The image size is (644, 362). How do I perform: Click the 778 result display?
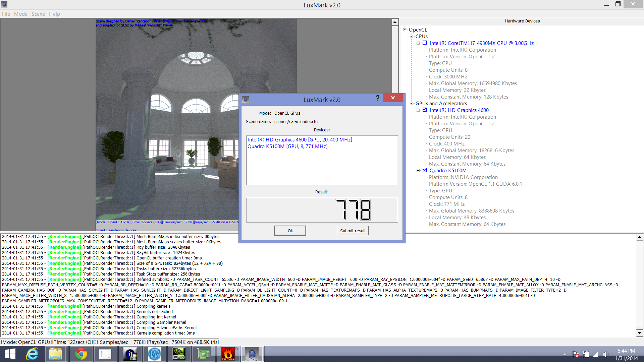[322, 210]
